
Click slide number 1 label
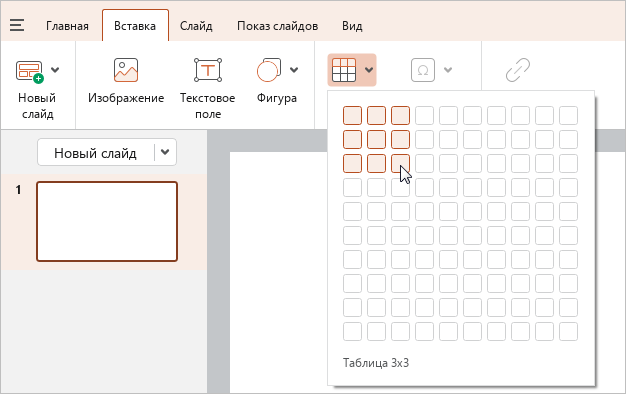pyautogui.click(x=18, y=190)
